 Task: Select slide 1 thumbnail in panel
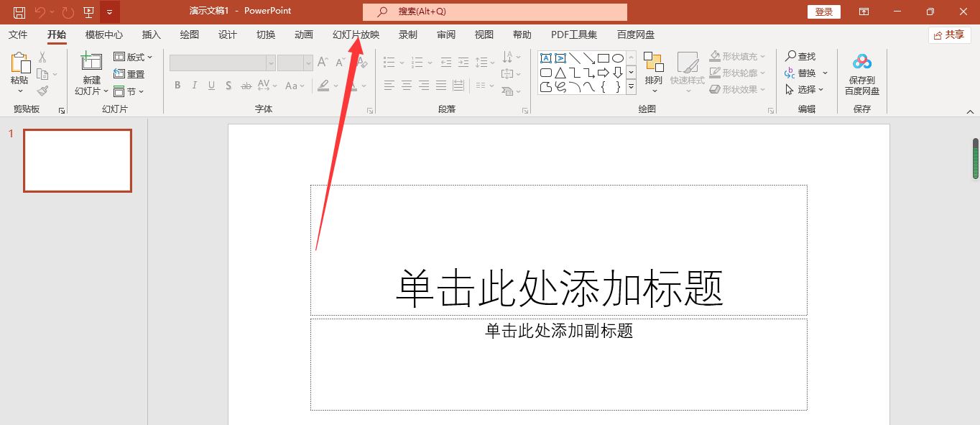pos(78,160)
